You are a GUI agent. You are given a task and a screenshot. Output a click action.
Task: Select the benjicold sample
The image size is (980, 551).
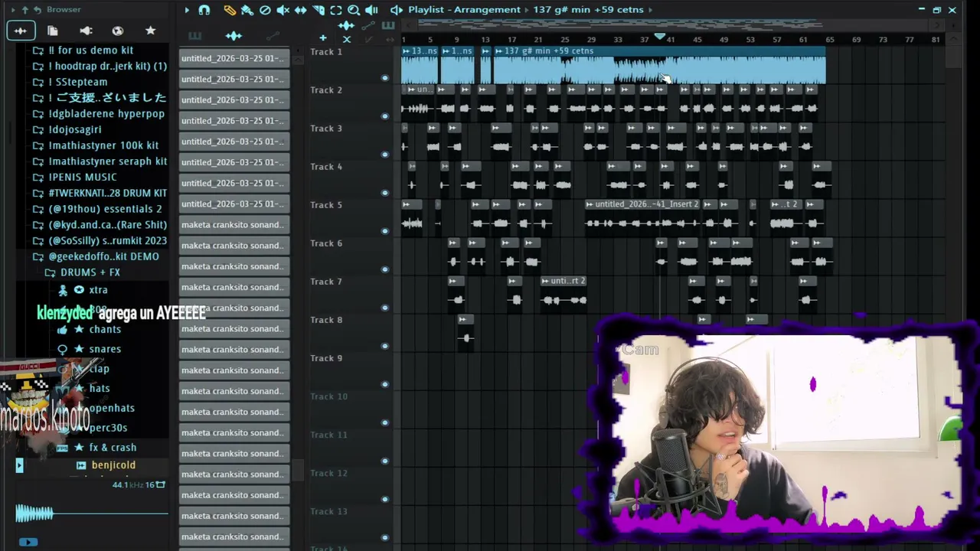tap(113, 465)
